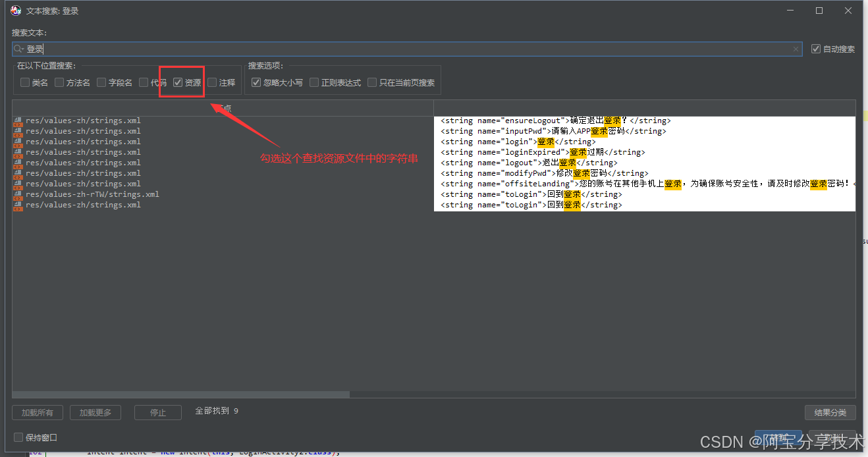
Task: Enable the 方法名 search location checkbox
Action: point(59,82)
